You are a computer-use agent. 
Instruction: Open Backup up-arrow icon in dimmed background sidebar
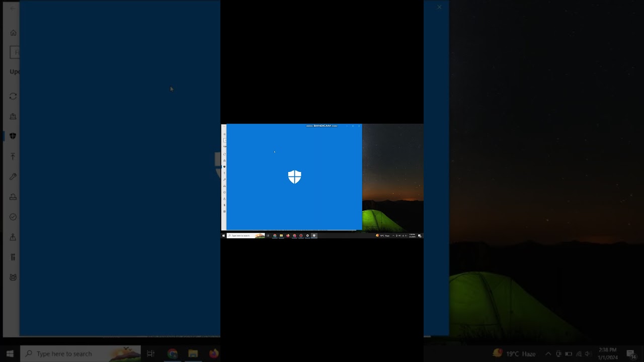click(x=13, y=156)
